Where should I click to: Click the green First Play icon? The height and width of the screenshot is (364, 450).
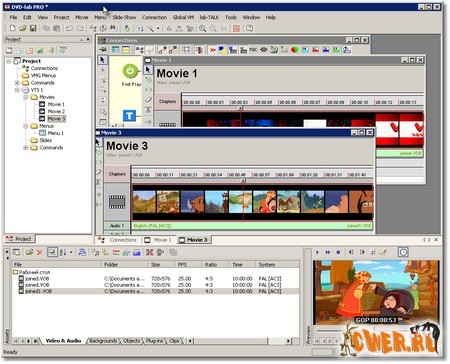coord(130,71)
